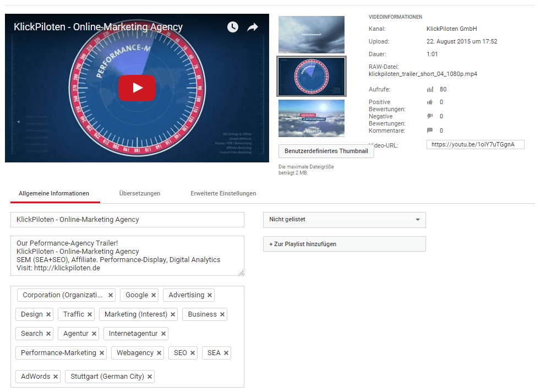Remove the Performance-Marketing tag
The width and height of the screenshot is (541, 392).
[102, 353]
